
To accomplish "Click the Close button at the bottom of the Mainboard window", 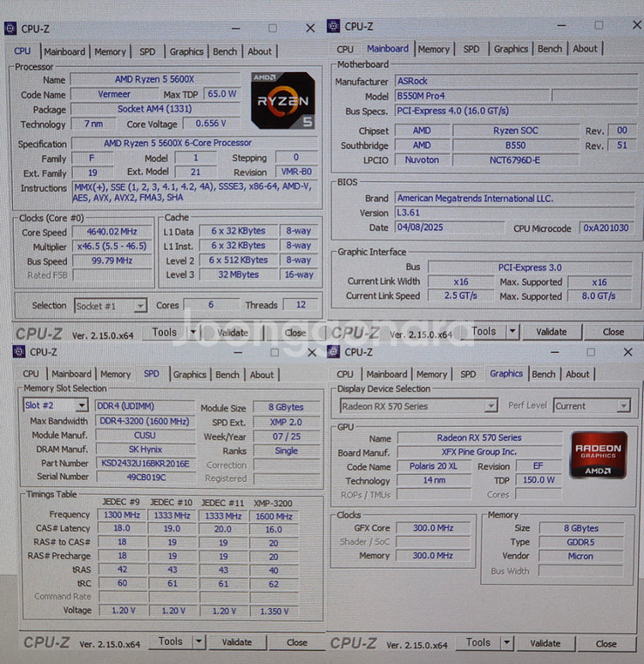I will [613, 332].
